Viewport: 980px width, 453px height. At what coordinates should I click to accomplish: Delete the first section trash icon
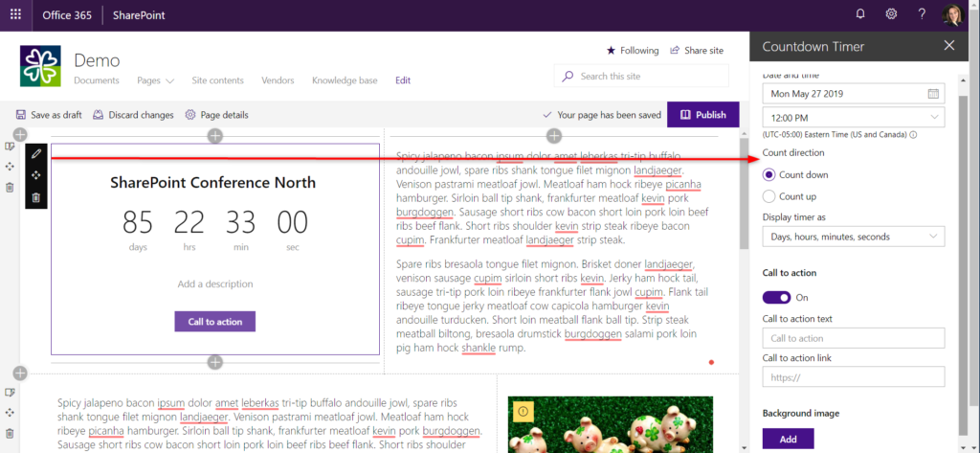(x=10, y=187)
